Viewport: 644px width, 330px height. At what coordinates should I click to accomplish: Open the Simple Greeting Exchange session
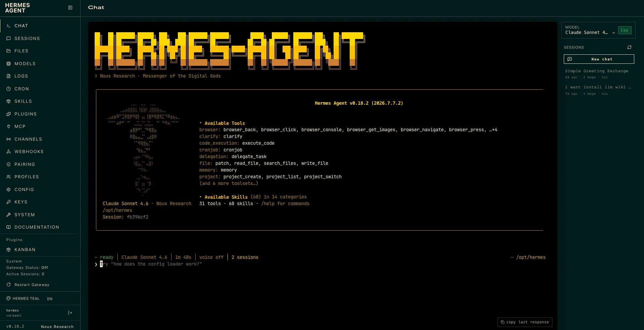tap(598, 74)
